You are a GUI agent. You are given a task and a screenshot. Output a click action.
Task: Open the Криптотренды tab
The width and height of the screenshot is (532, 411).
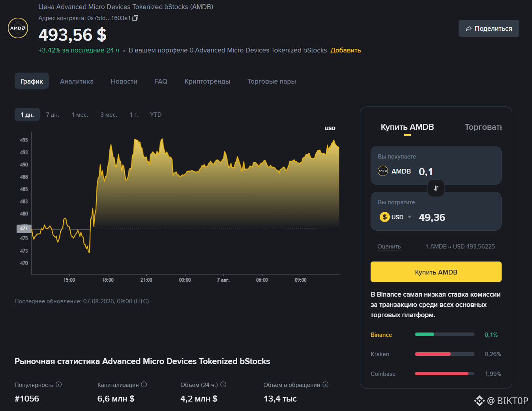(x=208, y=81)
